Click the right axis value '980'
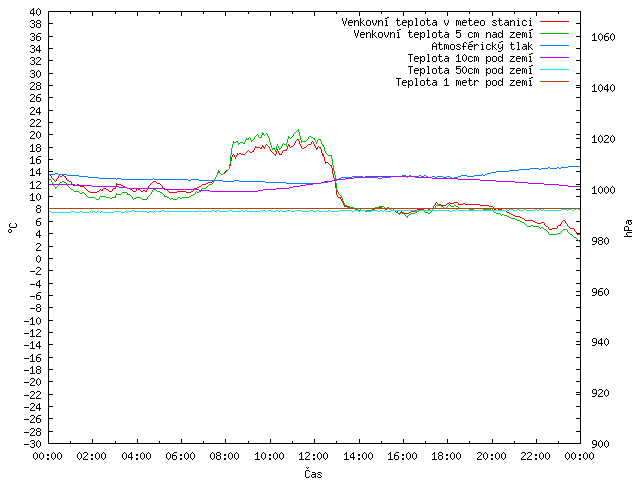The image size is (640, 480). [x=600, y=241]
